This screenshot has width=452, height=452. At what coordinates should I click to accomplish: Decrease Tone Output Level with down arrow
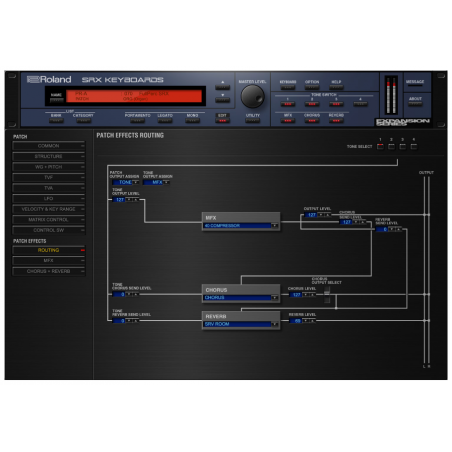(129, 200)
